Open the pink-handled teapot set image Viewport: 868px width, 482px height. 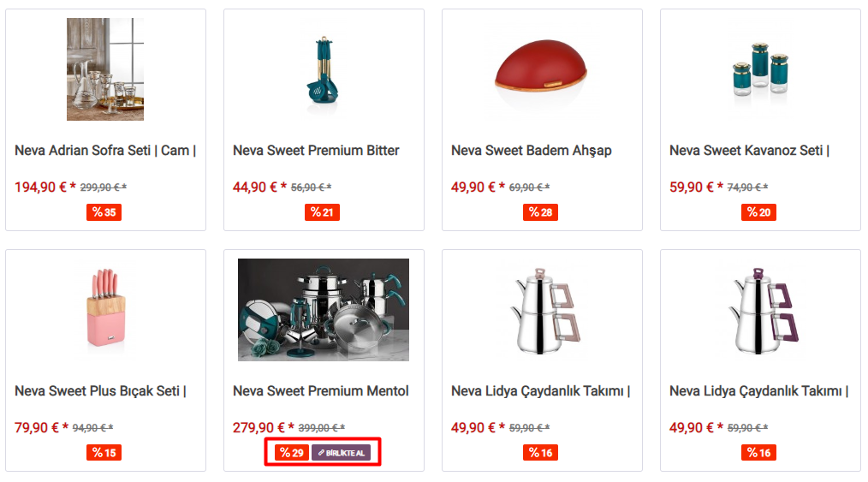544,310
